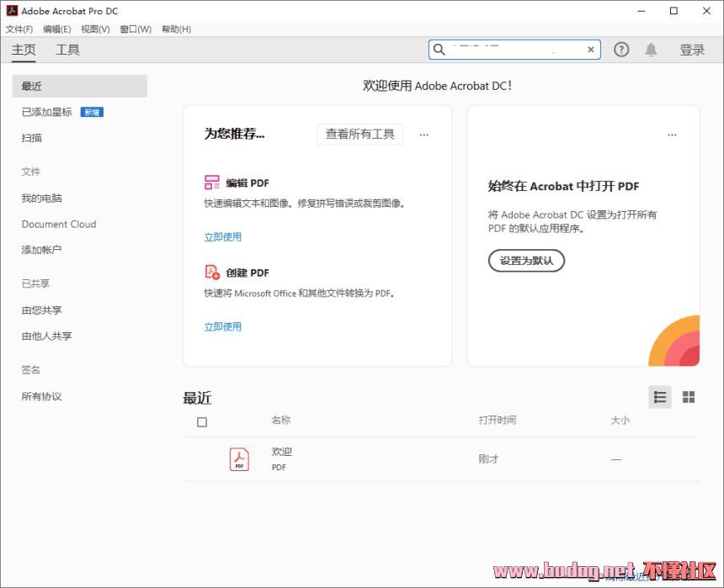Clear the search field with X
724x588 pixels.
point(590,50)
